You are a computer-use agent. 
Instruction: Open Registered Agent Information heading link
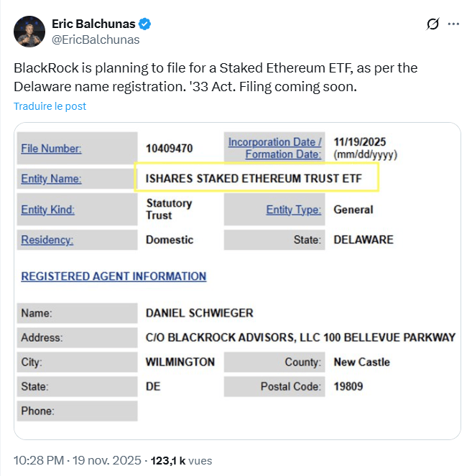coord(114,276)
